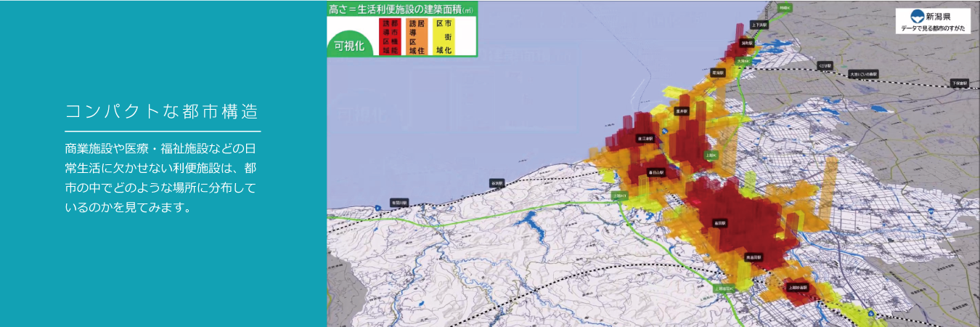Click the コンパクトな都市構造 heading

tap(162, 112)
